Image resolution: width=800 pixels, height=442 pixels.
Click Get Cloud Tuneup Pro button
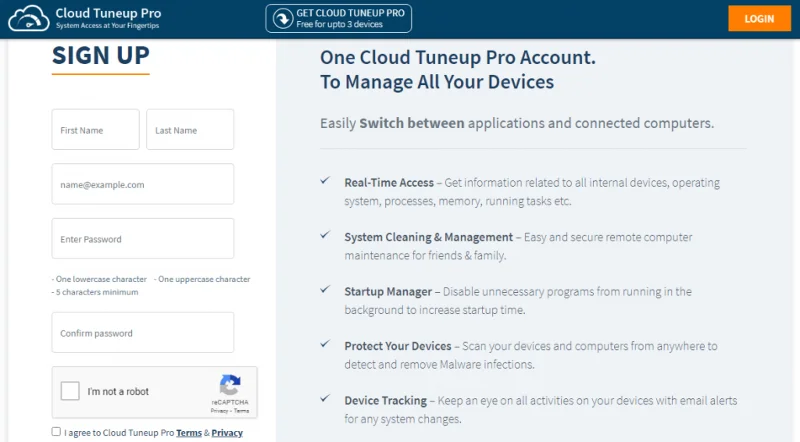pyautogui.click(x=338, y=18)
